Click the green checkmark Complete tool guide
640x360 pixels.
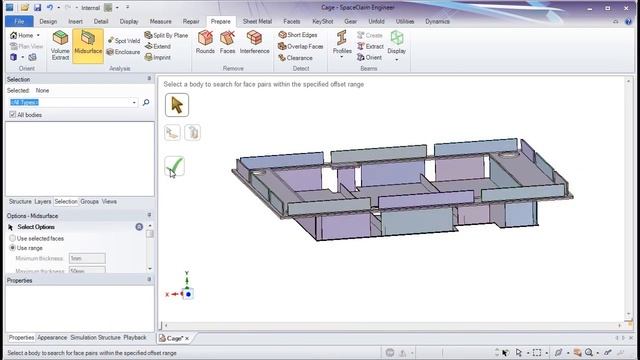(174, 166)
